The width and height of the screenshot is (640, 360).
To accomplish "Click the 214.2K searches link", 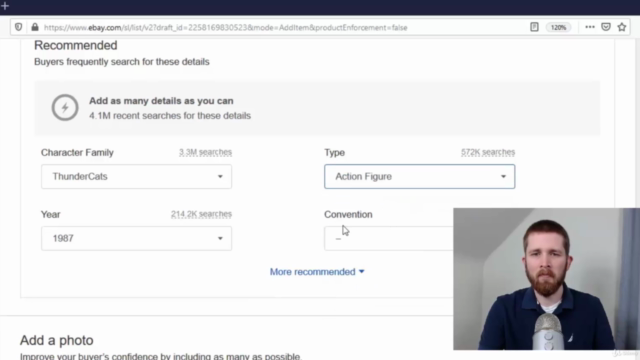I will tap(201, 214).
